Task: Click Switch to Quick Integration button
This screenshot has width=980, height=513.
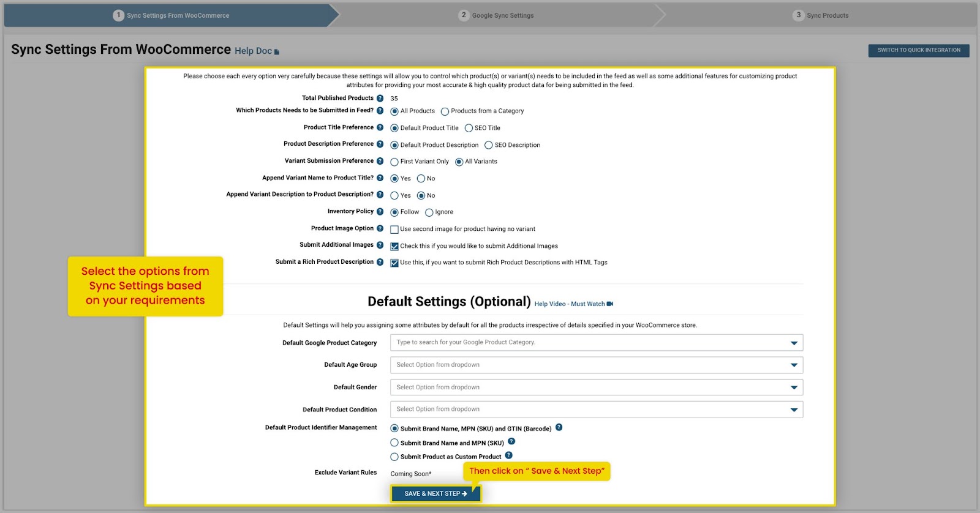Action: pos(919,50)
